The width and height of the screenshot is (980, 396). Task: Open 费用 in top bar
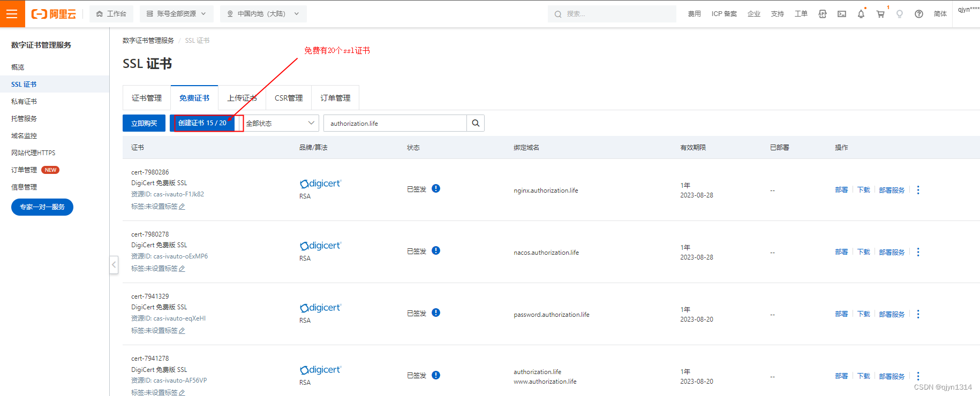tap(695, 14)
